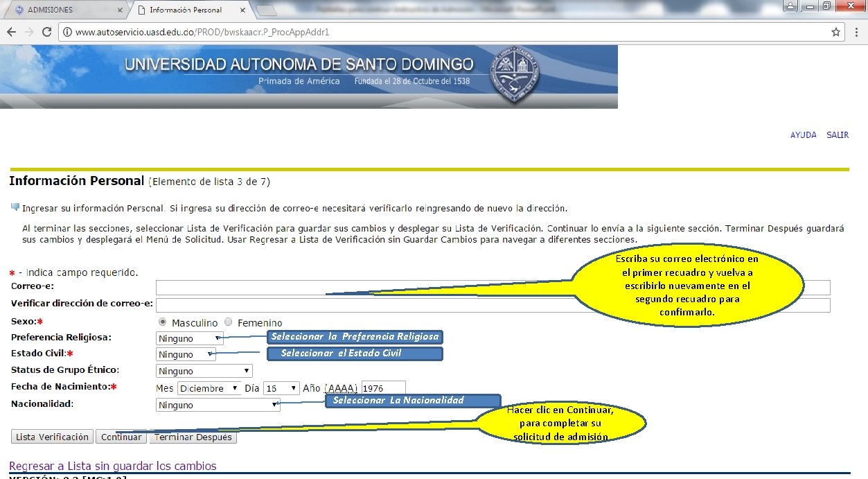Click the Terminar Después button
The height and width of the screenshot is (479, 868).
tap(193, 437)
